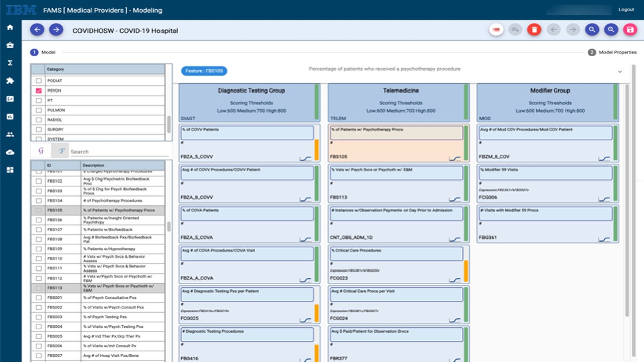This screenshot has width=644, height=362.
Task: Save the model with the pink disk button
Action: coord(630,30)
